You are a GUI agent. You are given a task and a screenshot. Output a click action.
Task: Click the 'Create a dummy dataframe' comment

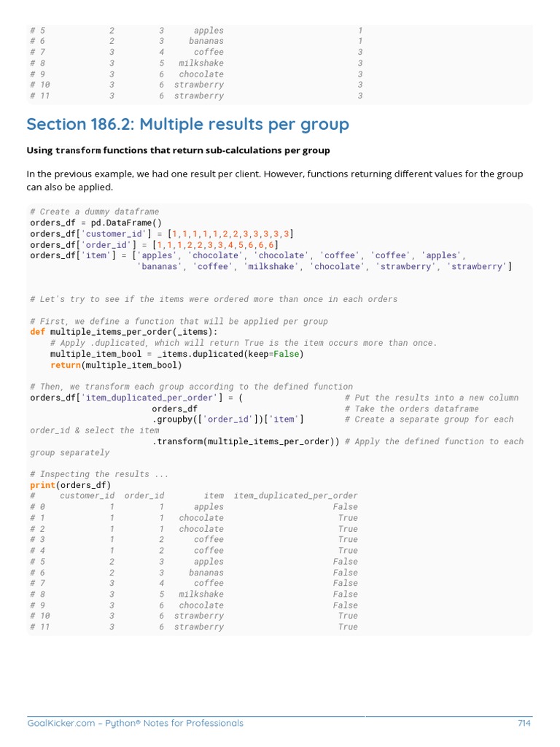94,212
